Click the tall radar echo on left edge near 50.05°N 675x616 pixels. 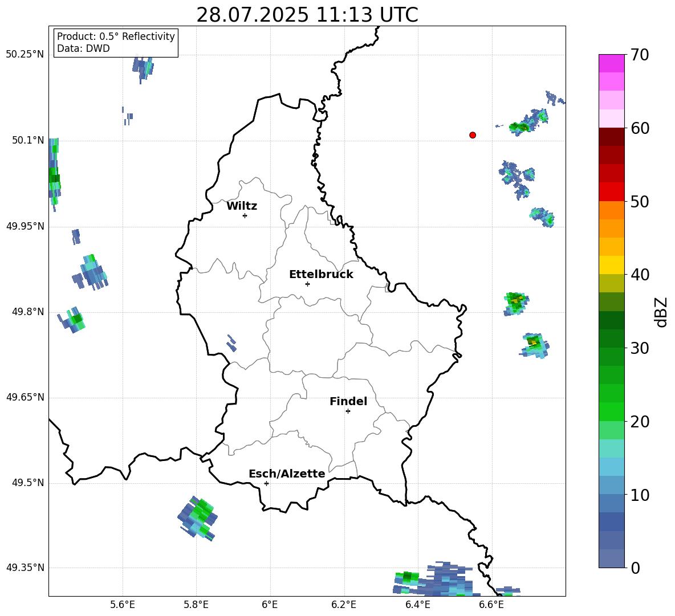tap(54, 174)
